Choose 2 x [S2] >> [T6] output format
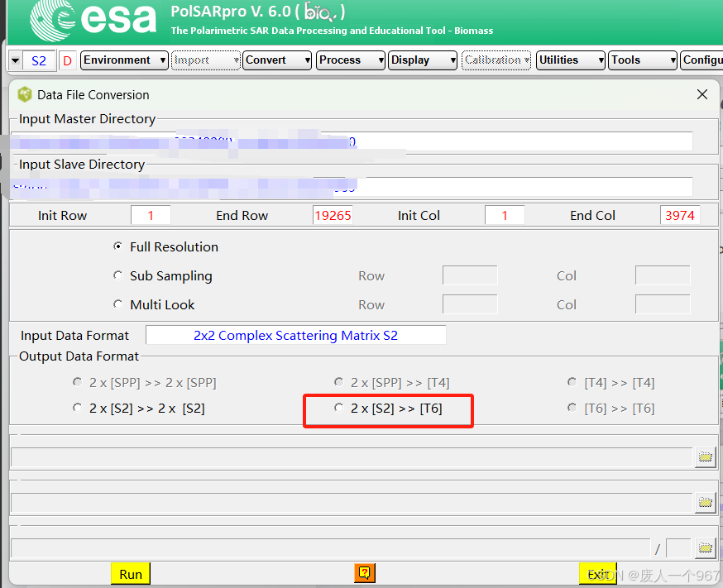Viewport: 723px width, 588px height. click(339, 408)
